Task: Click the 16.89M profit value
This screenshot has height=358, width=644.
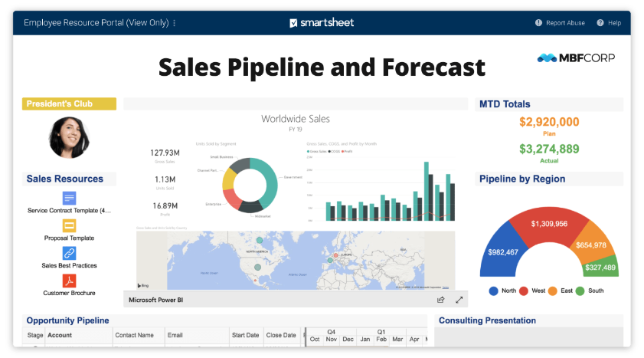Action: (165, 206)
